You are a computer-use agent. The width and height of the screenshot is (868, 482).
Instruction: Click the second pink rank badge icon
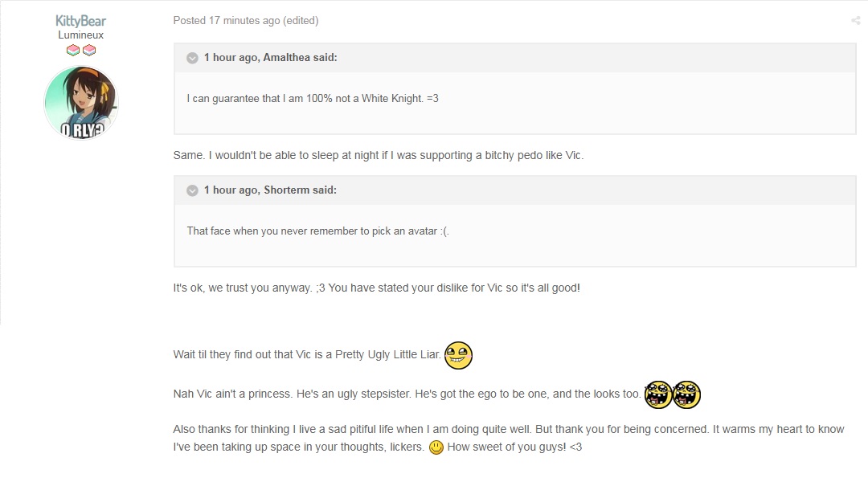[89, 51]
